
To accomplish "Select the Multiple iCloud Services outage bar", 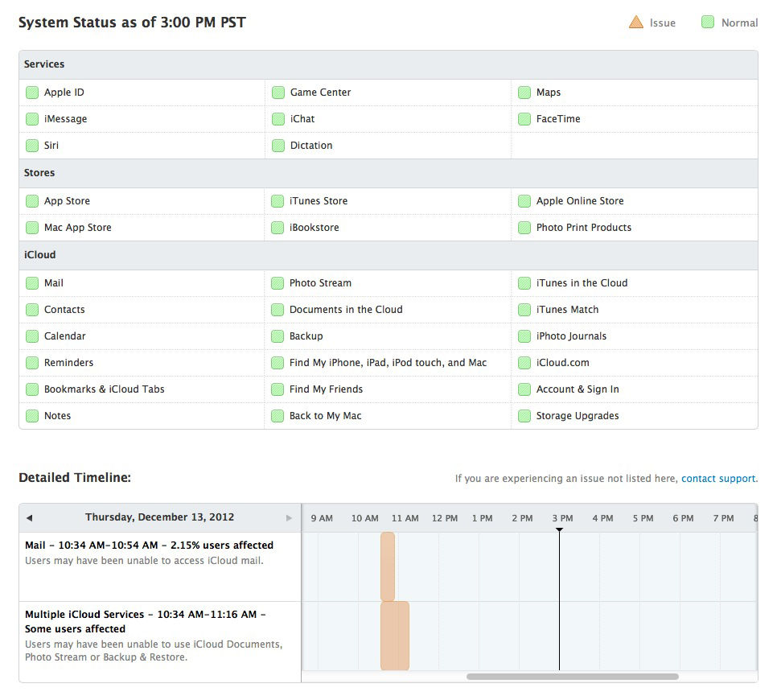I will [x=395, y=636].
